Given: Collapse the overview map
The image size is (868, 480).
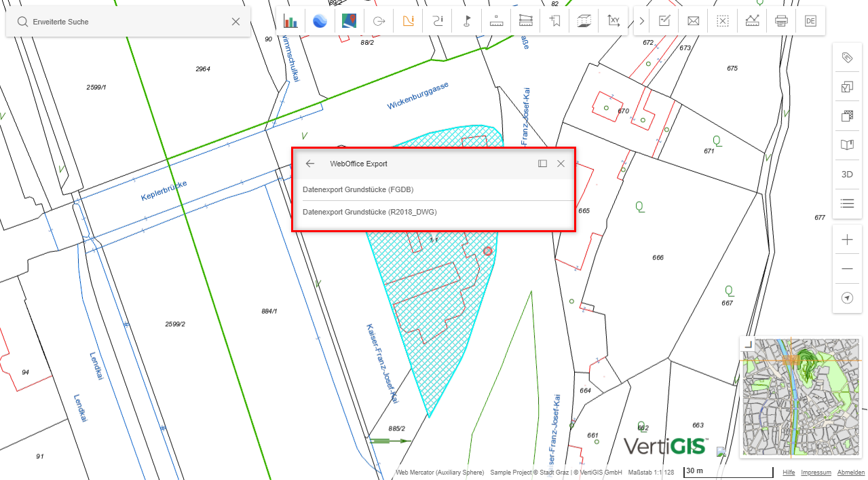Looking at the screenshot, I should 749,346.
